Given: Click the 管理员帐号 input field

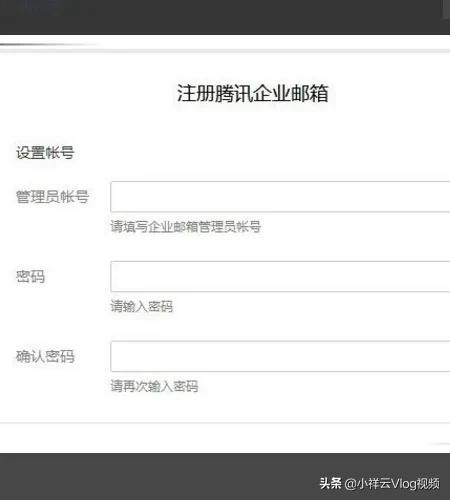Looking at the screenshot, I should pyautogui.click(x=280, y=197).
